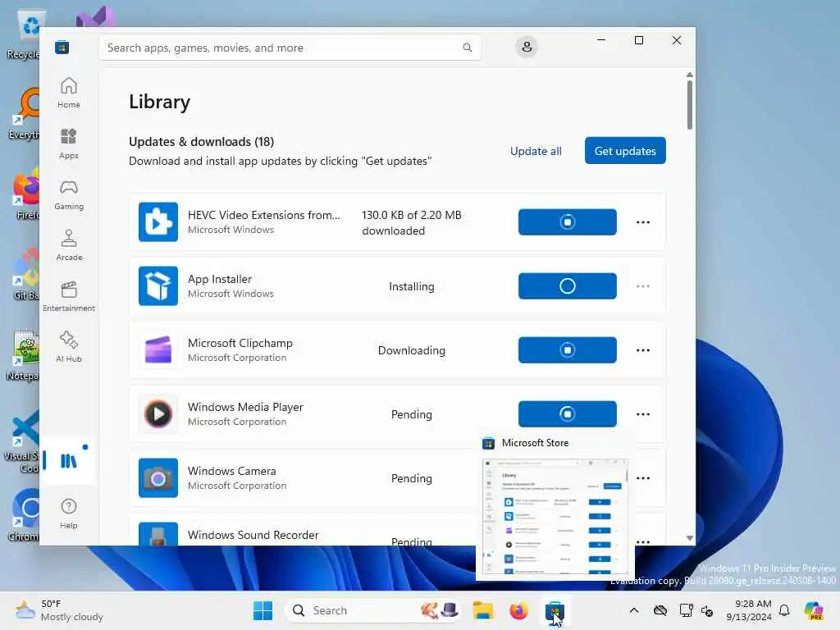Click the App Installer app icon
Viewport: 840px width, 630px height.
(x=158, y=286)
